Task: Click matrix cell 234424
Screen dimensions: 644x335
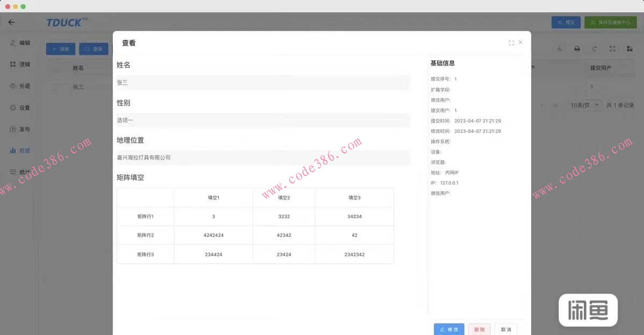Action: coord(214,254)
